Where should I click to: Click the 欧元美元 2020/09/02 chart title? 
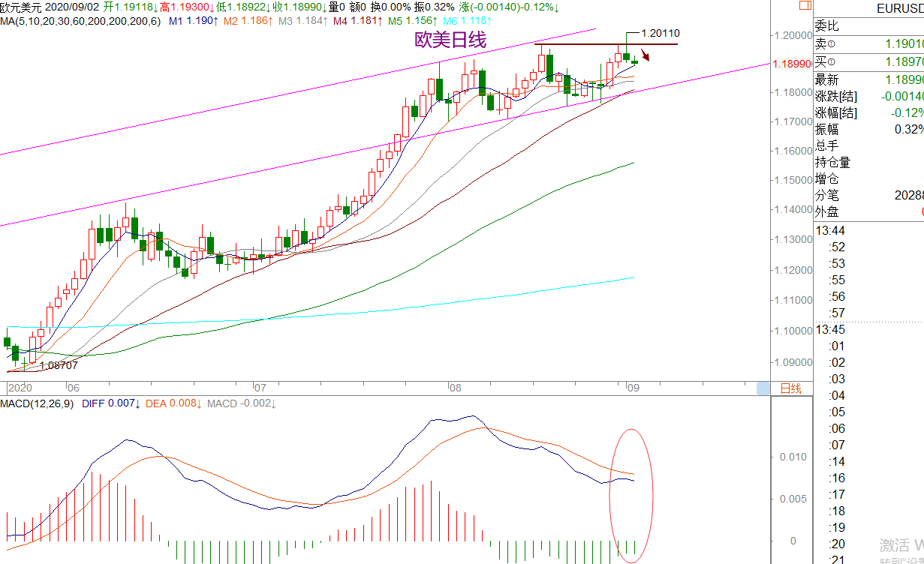(49, 7)
